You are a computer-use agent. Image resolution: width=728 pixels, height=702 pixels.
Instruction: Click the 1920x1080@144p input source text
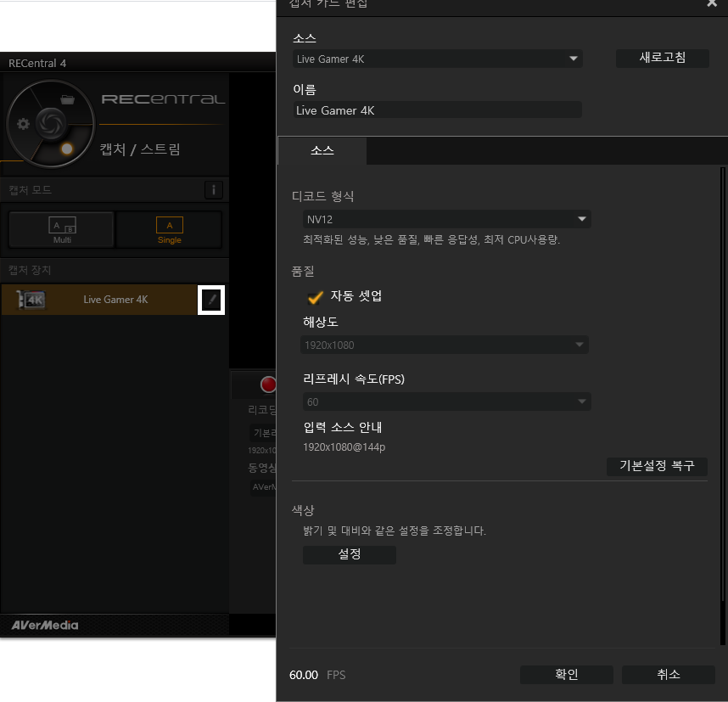344,447
